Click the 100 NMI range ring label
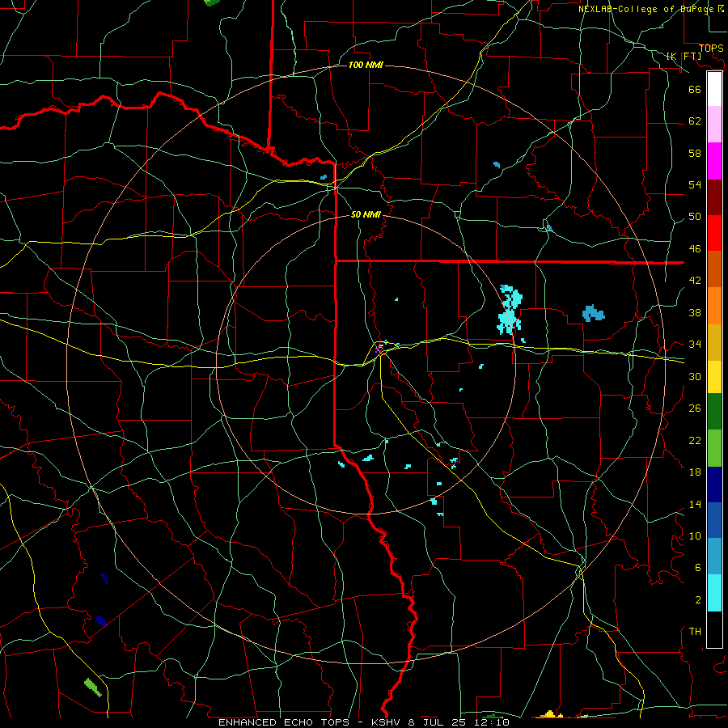 [x=366, y=65]
